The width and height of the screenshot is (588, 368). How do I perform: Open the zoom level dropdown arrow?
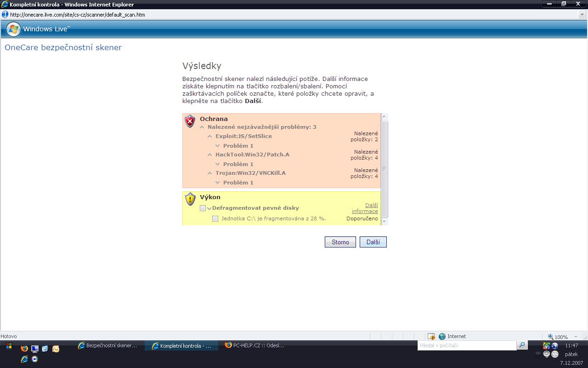pyautogui.click(x=576, y=337)
